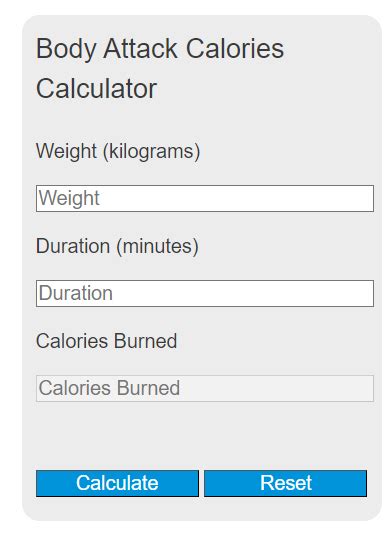This screenshot has width=389, height=549.
Task: Activate the text box below Duration (minutes)
Action: click(x=205, y=293)
